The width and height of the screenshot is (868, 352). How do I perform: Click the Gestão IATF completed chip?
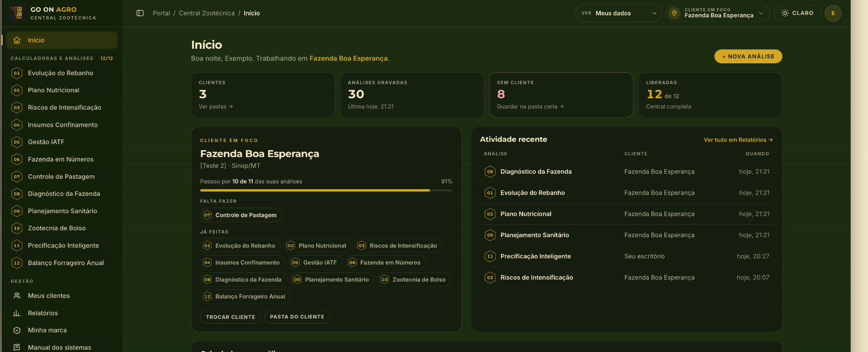tap(315, 263)
